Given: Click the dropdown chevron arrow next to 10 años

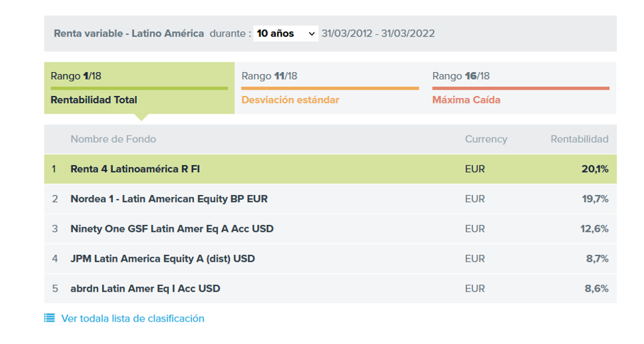Looking at the screenshot, I should pyautogui.click(x=312, y=33).
